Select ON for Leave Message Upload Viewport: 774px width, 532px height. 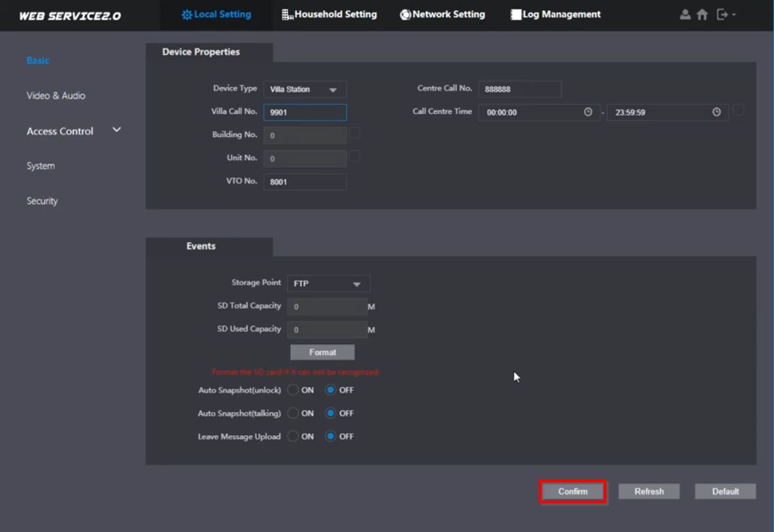coord(294,437)
